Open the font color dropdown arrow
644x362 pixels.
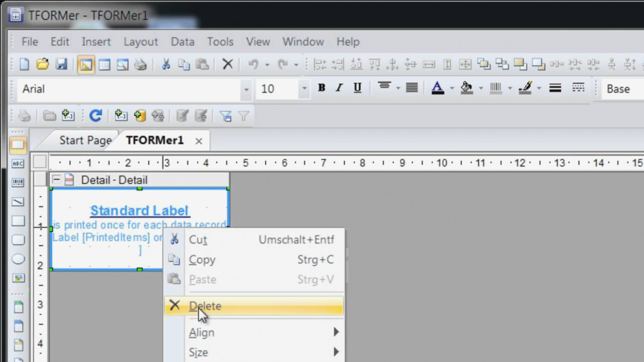pos(451,89)
